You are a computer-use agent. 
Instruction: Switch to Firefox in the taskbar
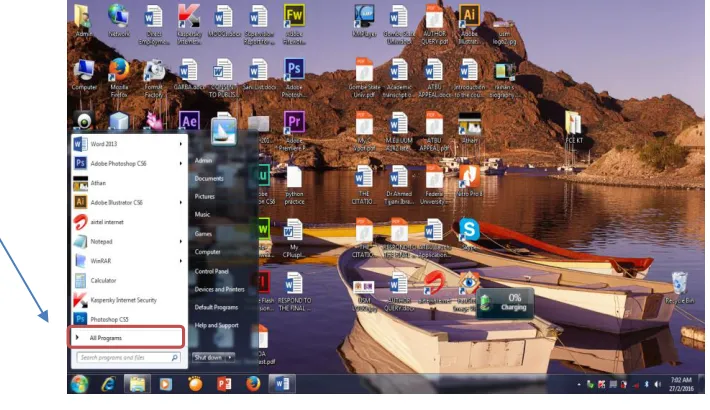tap(253, 384)
